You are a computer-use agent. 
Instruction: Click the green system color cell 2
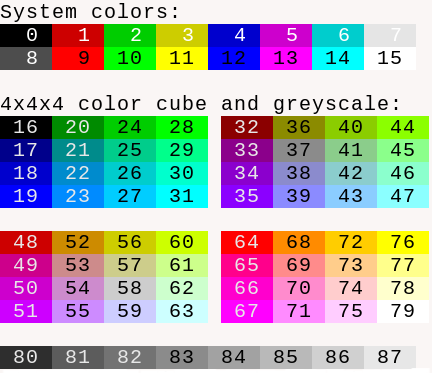click(130, 35)
